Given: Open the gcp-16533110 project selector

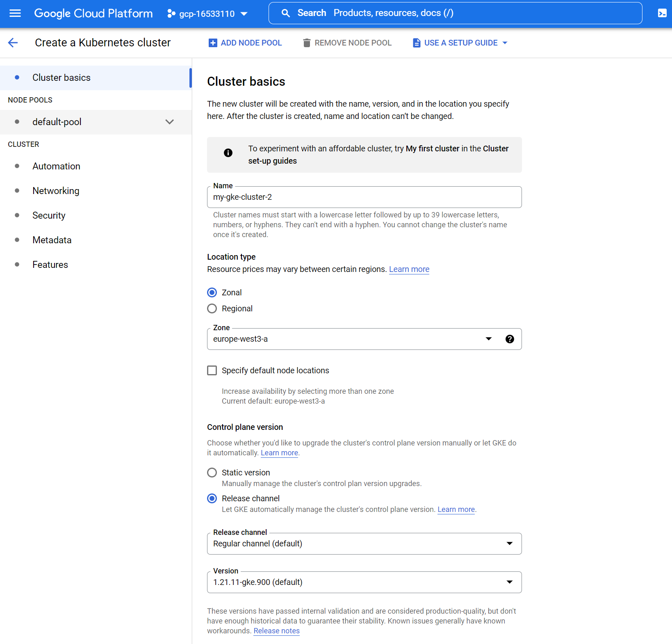Looking at the screenshot, I should coord(207,14).
